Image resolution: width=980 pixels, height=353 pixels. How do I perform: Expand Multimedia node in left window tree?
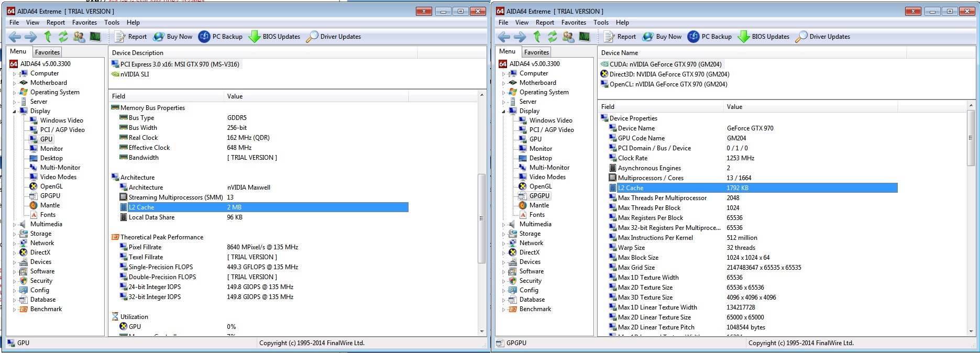14,225
